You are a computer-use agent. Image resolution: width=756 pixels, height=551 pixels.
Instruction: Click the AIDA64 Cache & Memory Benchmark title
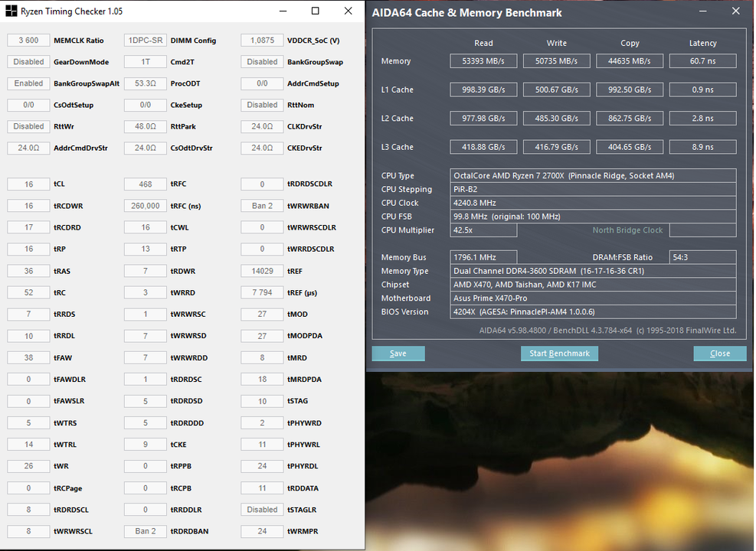coord(466,13)
